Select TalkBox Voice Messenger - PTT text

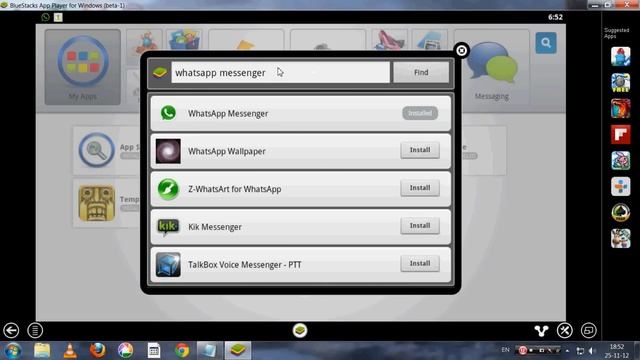[x=245, y=265]
